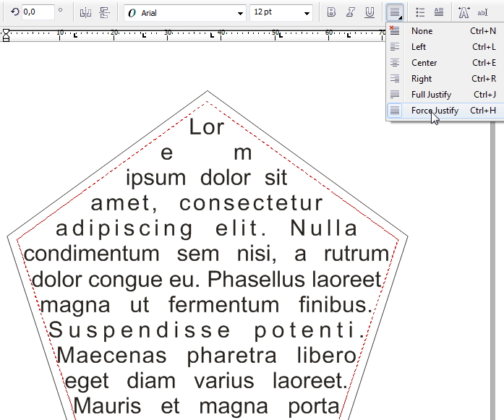Open the text properties (A) icon
This screenshot has width=504, height=420.
click(x=464, y=12)
